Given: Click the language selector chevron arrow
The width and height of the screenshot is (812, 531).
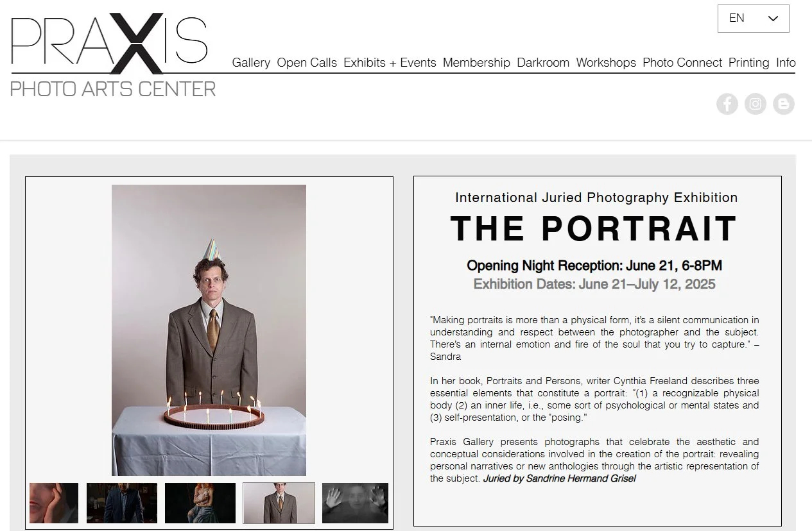Looking at the screenshot, I should click(x=773, y=19).
